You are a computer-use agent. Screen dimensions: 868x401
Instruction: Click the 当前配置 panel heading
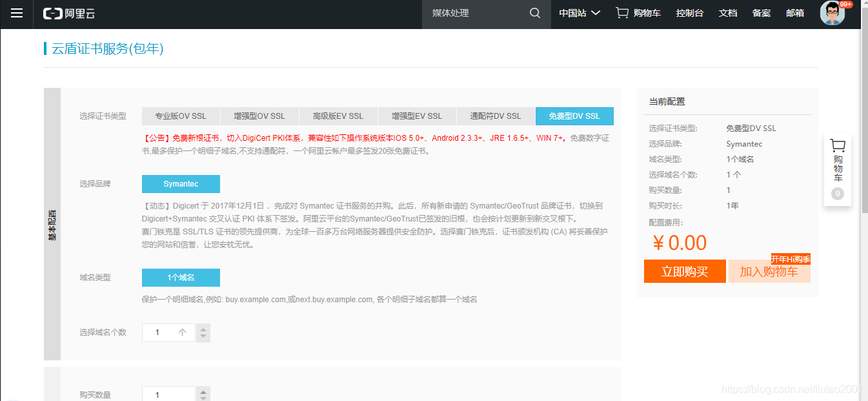click(x=667, y=101)
